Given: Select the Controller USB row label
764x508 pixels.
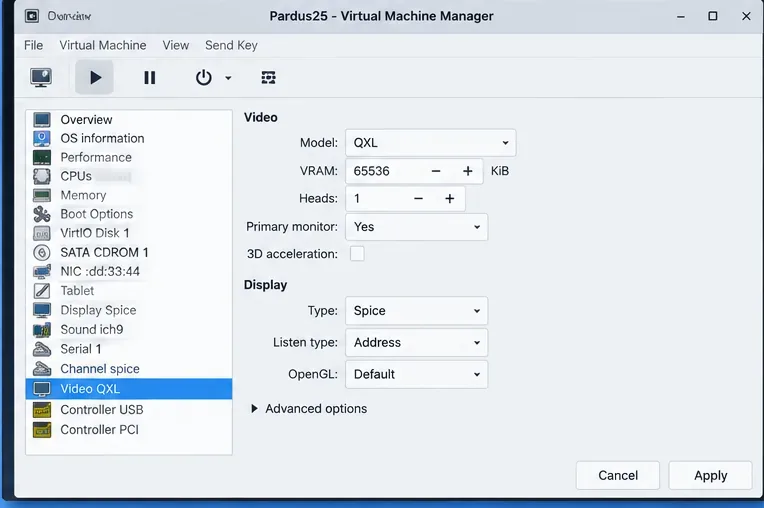Looking at the screenshot, I should coord(102,410).
